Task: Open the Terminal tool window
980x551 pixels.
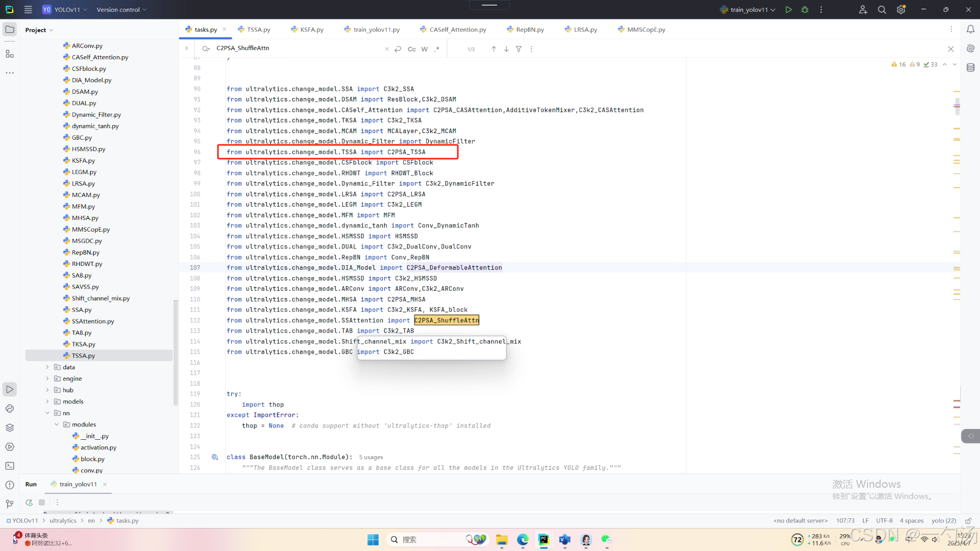Action: click(10, 466)
